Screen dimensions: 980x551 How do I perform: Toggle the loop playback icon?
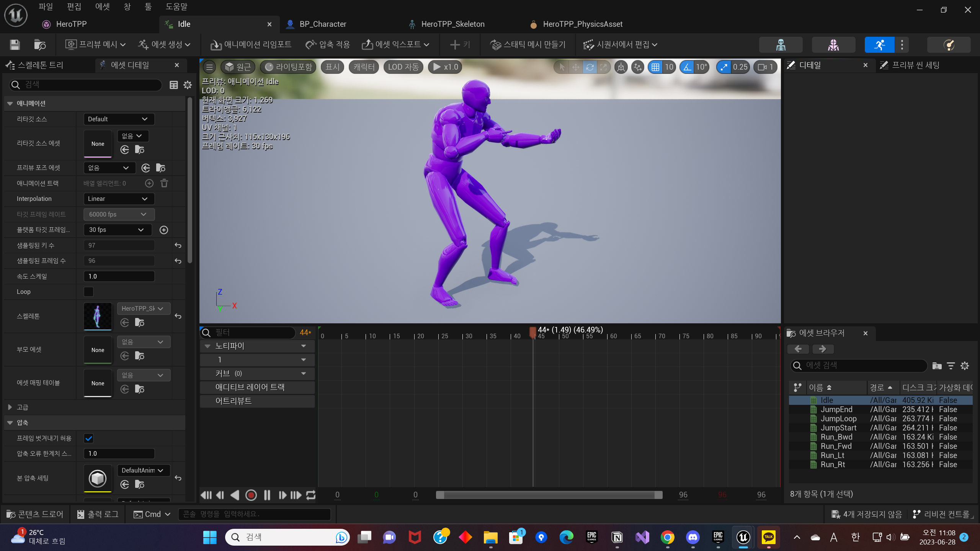click(311, 495)
